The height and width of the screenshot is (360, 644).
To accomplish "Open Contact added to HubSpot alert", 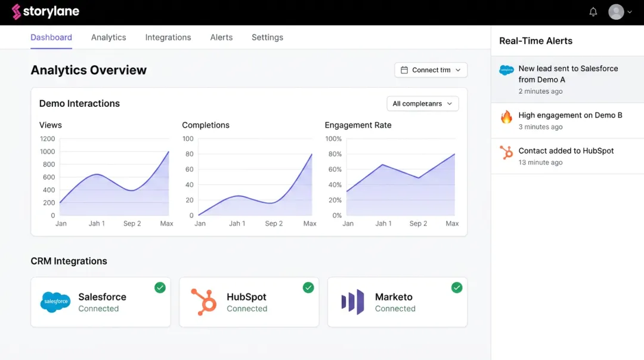I will pyautogui.click(x=568, y=156).
